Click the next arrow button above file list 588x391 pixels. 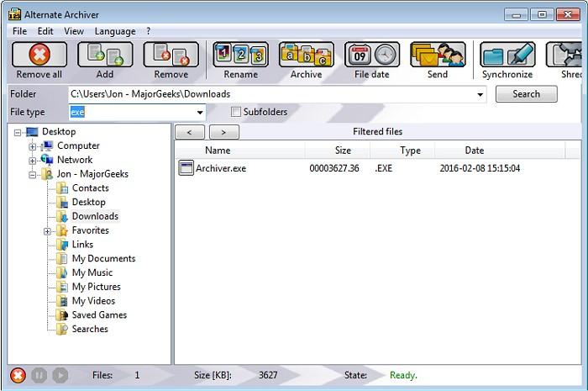pos(223,132)
